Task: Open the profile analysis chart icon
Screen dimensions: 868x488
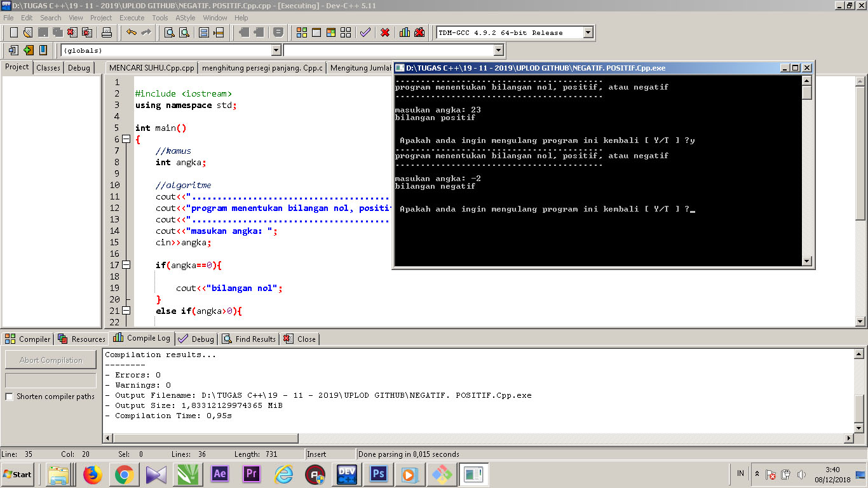Action: pos(404,32)
